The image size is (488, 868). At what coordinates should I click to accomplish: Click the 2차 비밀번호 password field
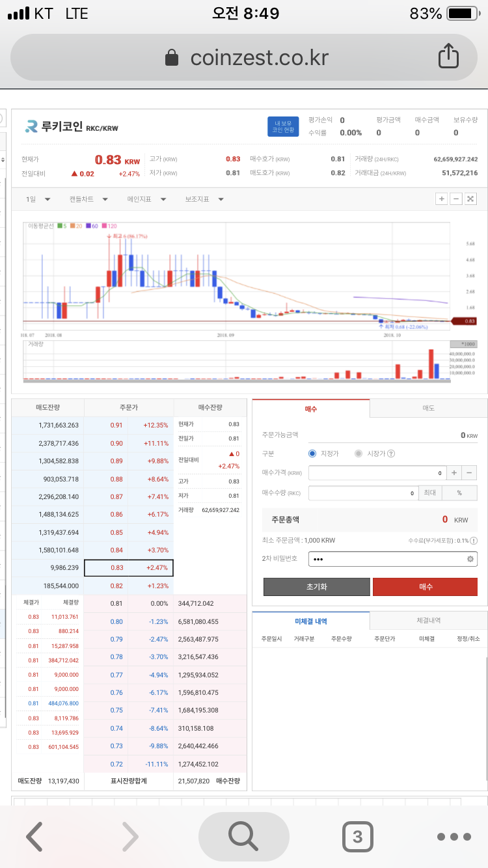pos(393,559)
